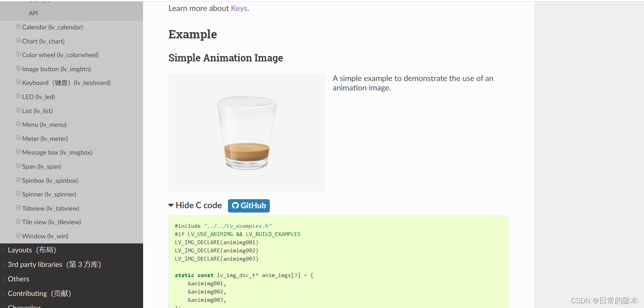Go to the Menu (lv_menu) page
Image resolution: width=644 pixels, height=308 pixels.
click(44, 124)
